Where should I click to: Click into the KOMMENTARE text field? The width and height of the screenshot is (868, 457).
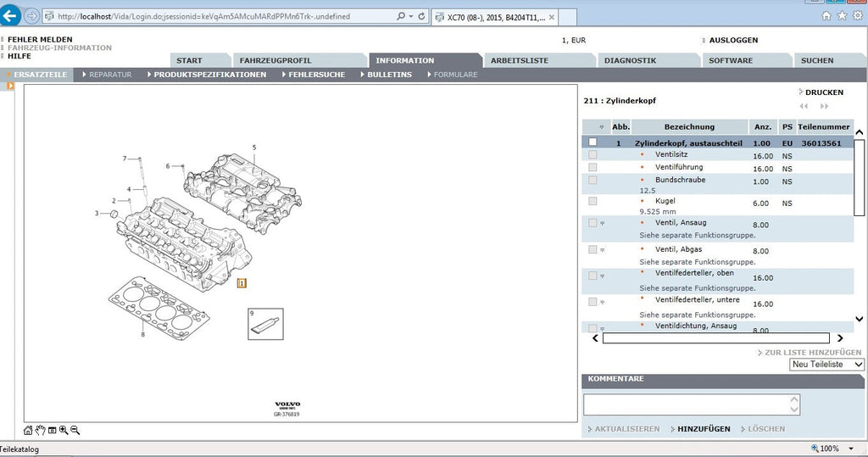[x=692, y=405]
